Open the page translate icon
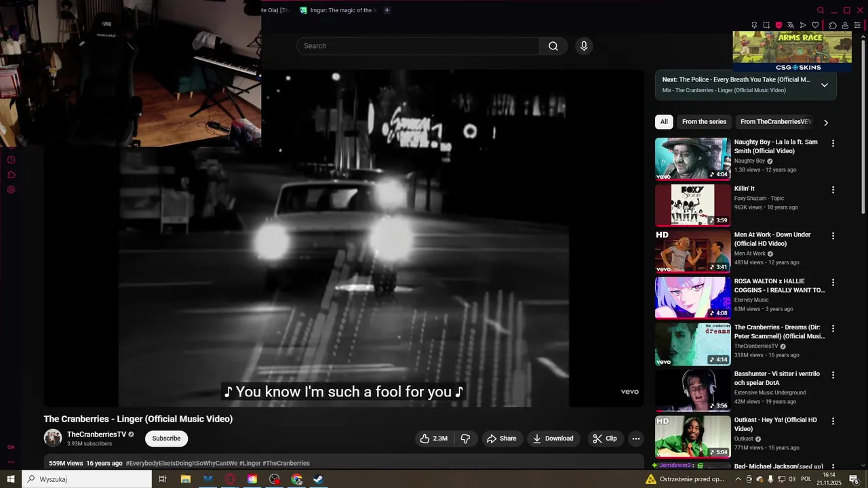Viewport: 868px width, 488px height. (791, 25)
